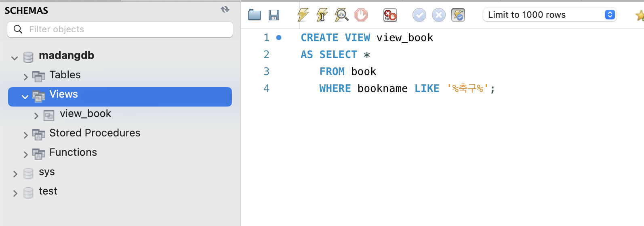Screen dimensions: 644x226
Task: Click the star favorites icon in toolbar
Action: coord(640,15)
